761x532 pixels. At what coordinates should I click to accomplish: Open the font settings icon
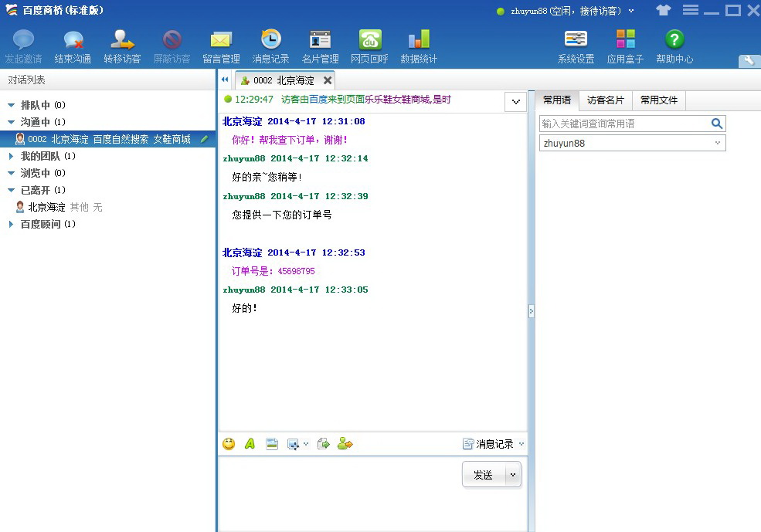(248, 444)
